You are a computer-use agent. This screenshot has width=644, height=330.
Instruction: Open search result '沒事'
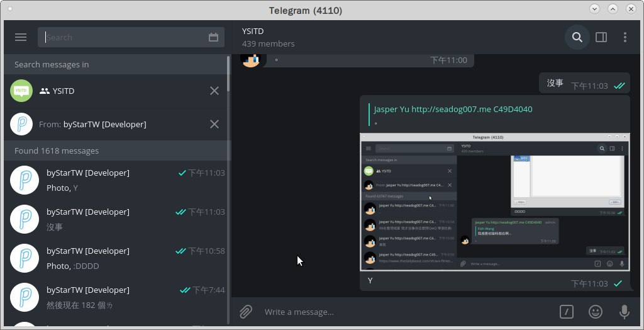click(117, 219)
